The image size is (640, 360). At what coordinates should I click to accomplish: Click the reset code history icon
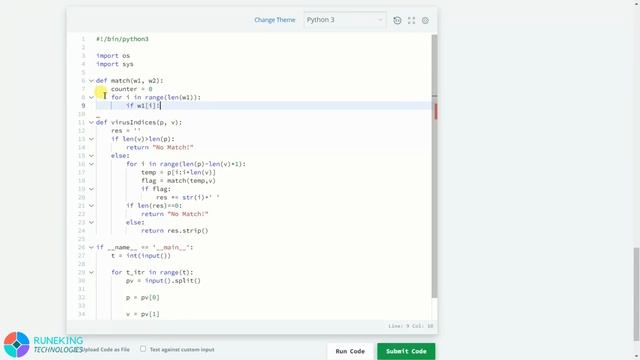click(397, 20)
